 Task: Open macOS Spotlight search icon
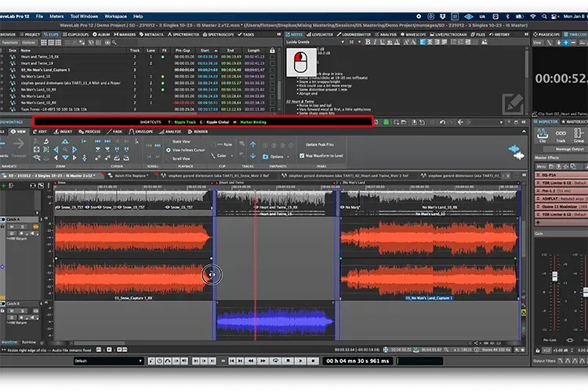pyautogui.click(x=544, y=16)
